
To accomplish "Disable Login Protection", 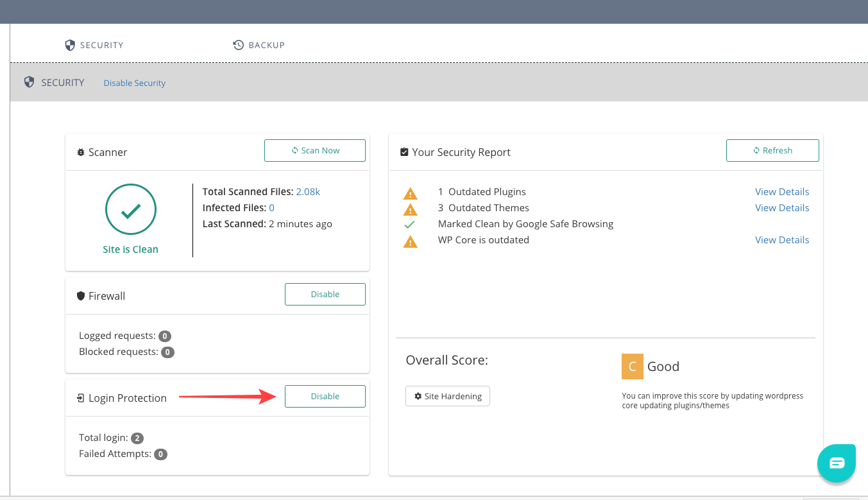I will pos(325,396).
